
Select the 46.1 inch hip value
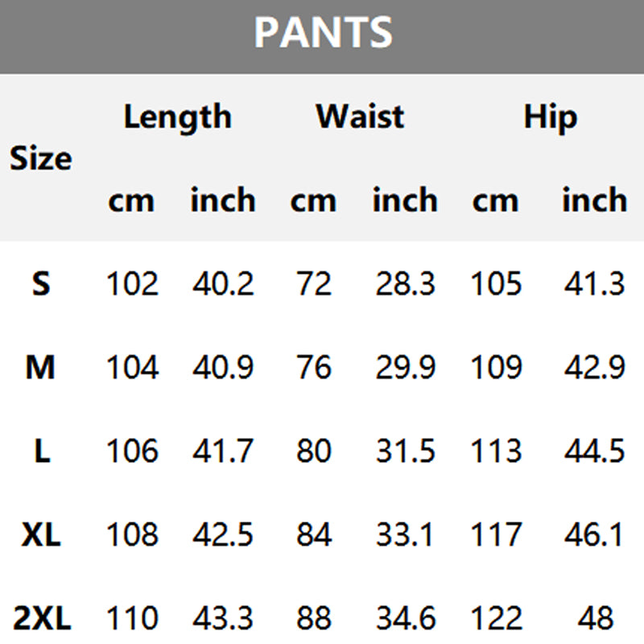(594, 536)
